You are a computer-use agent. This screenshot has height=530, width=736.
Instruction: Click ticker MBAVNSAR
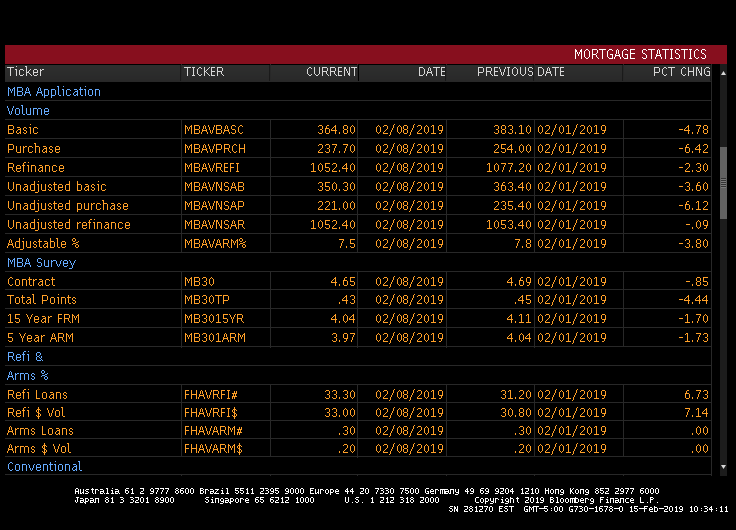pyautogui.click(x=214, y=225)
